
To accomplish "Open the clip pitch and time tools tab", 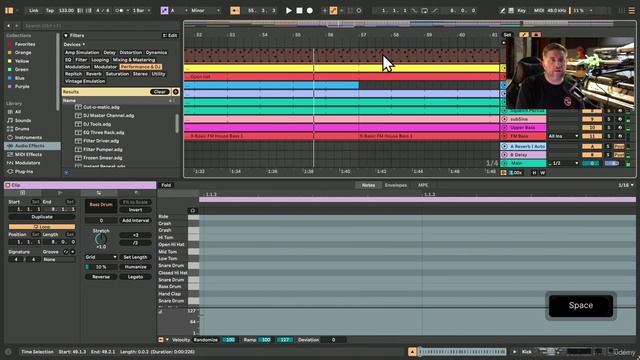I will (x=99, y=193).
